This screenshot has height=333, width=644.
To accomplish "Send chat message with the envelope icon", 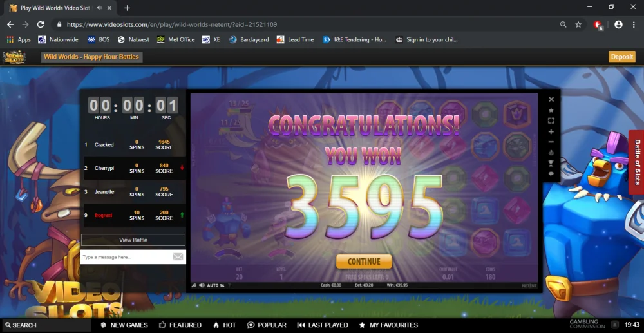I will tap(178, 257).
